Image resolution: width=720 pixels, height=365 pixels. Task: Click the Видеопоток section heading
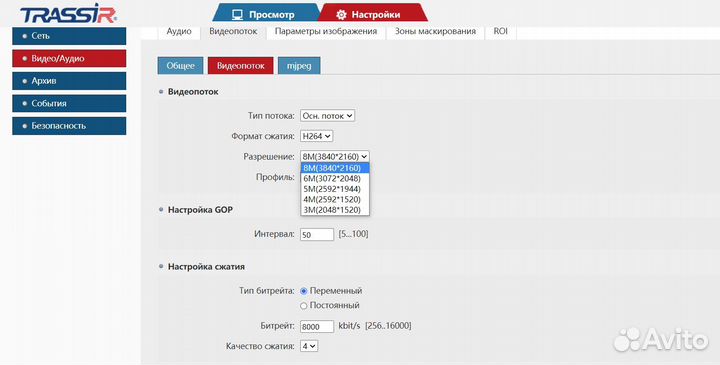[x=193, y=92]
